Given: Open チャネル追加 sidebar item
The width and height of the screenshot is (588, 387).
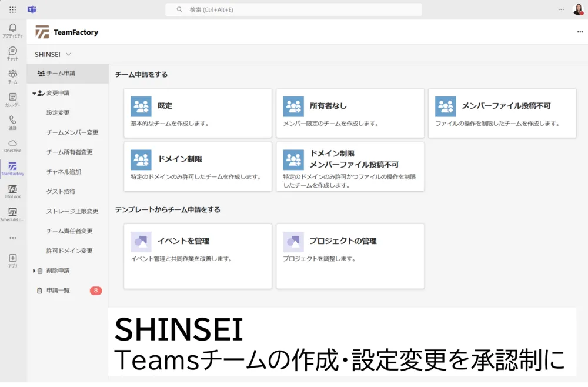Looking at the screenshot, I should tap(64, 172).
